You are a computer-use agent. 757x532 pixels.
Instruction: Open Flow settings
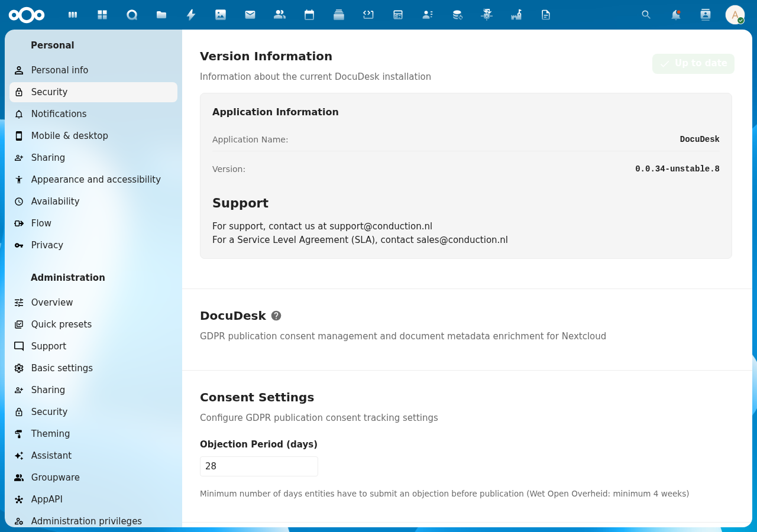click(93, 223)
